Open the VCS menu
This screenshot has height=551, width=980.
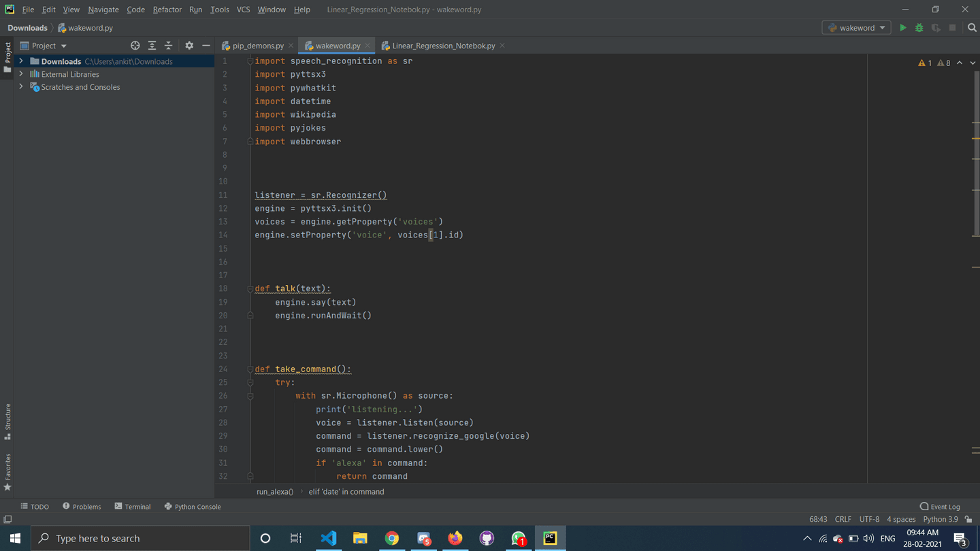pyautogui.click(x=243, y=10)
